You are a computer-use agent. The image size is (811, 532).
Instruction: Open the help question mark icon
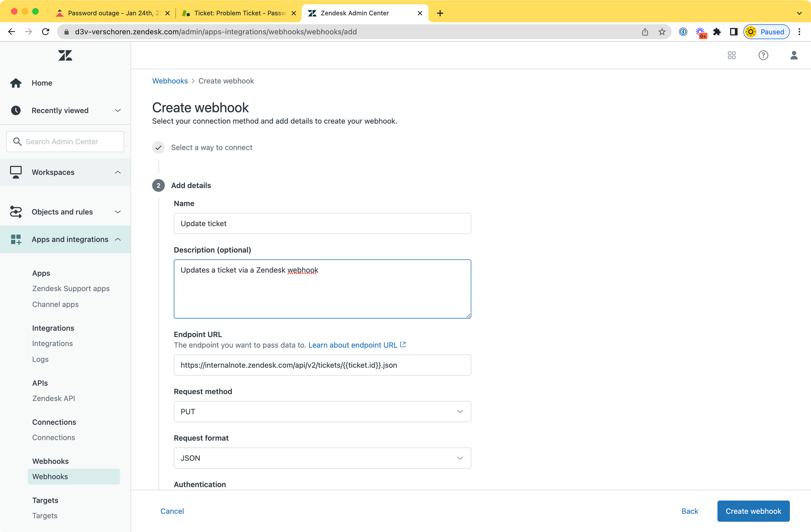point(763,56)
